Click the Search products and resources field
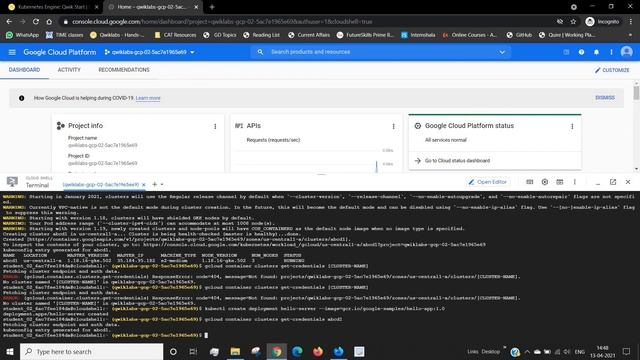Image resolution: width=640 pixels, height=360 pixels. pyautogui.click(x=380, y=52)
